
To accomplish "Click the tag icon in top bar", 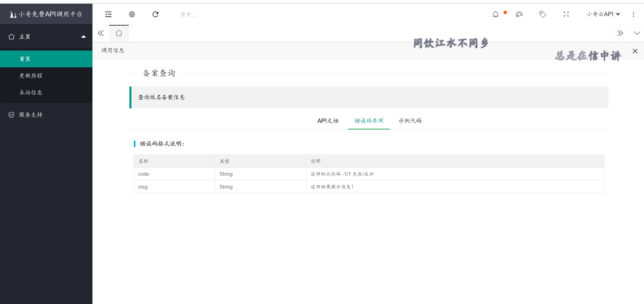I will [542, 14].
